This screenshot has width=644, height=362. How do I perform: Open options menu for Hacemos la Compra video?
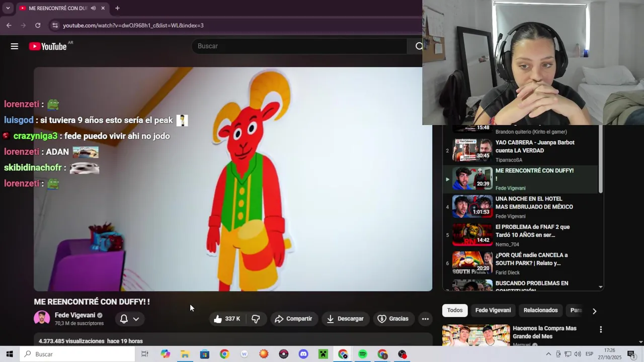(600, 330)
